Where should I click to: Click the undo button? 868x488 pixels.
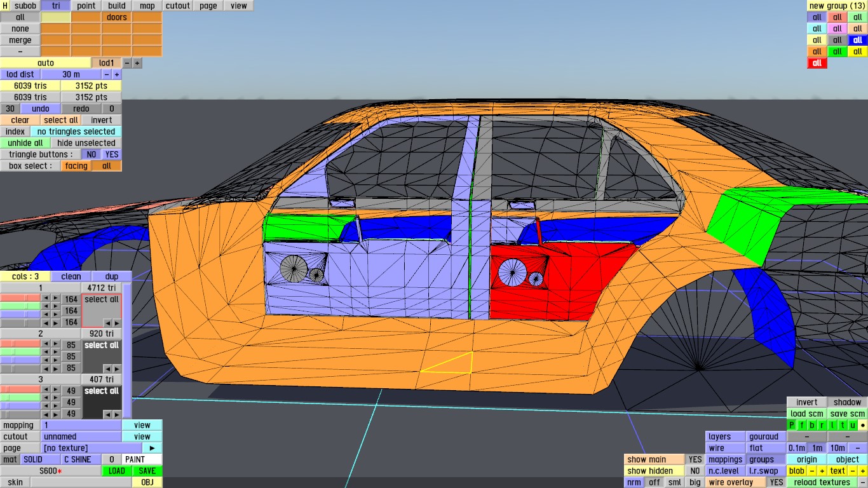pyautogui.click(x=41, y=109)
